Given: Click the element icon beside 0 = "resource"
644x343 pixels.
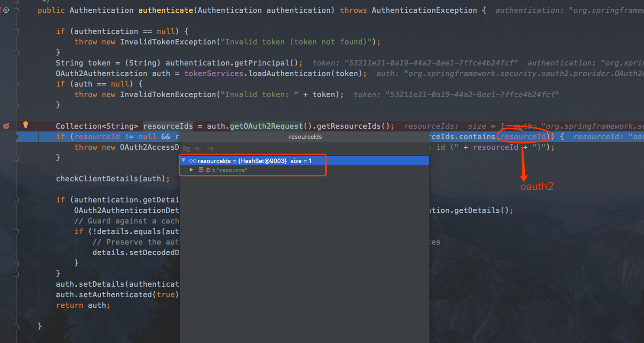Looking at the screenshot, I should pyautogui.click(x=201, y=170).
